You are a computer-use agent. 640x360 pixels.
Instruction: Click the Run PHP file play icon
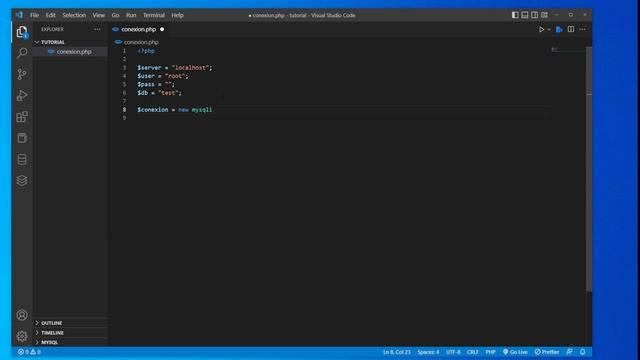(x=541, y=29)
